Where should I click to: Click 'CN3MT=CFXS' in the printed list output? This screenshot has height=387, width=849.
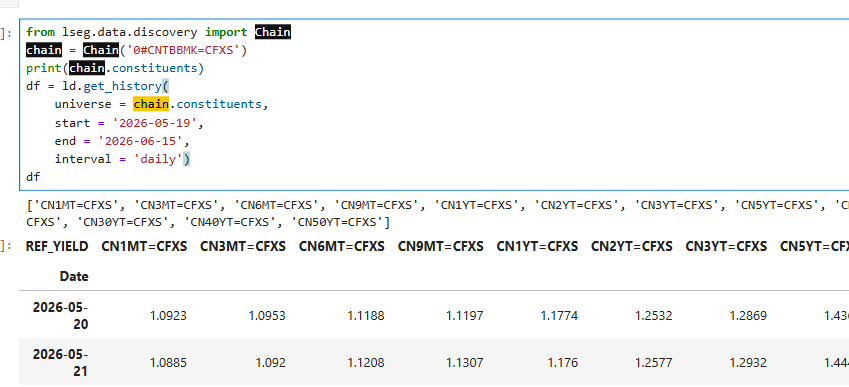pyautogui.click(x=176, y=205)
